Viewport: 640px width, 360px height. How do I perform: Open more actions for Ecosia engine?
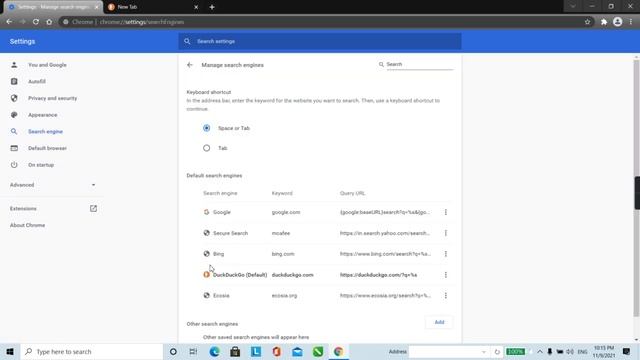pos(446,296)
